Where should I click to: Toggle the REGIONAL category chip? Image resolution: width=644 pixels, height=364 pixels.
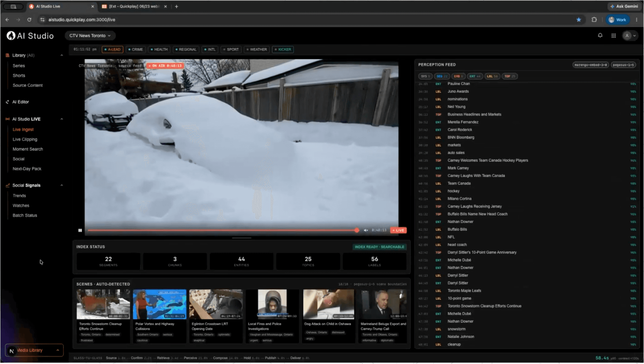186,49
